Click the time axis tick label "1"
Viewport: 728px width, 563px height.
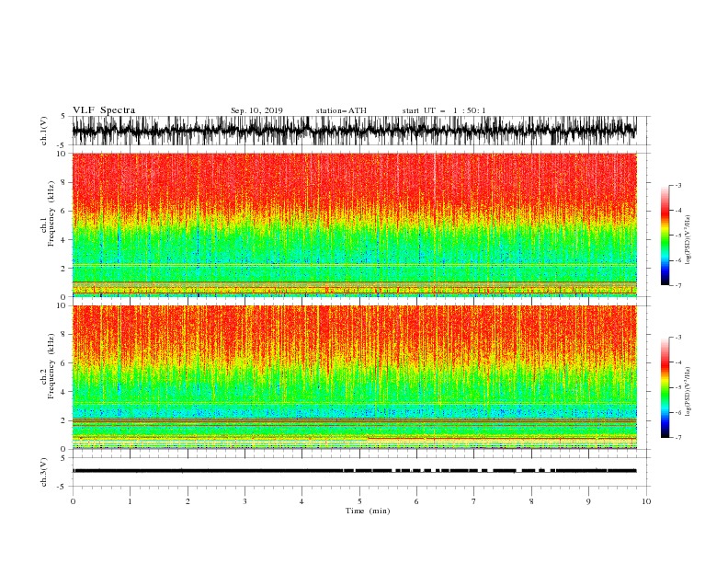point(130,501)
